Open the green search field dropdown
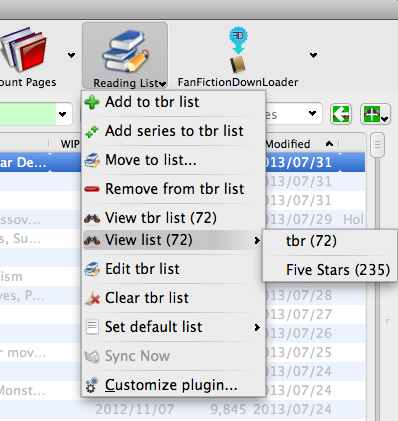This screenshot has width=398, height=421. 62,114
